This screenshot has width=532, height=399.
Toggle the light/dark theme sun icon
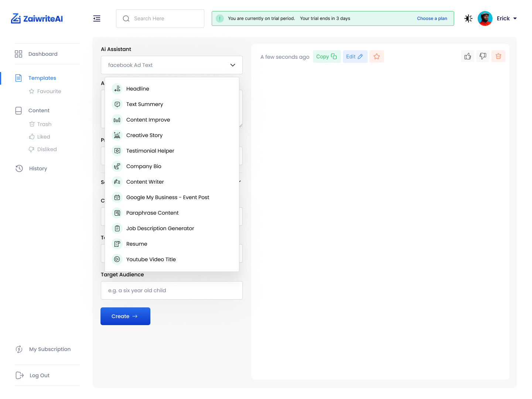coord(468,18)
